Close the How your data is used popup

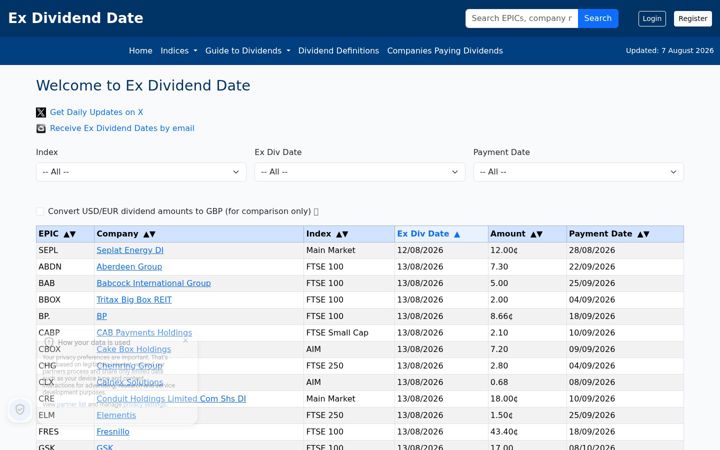click(186, 341)
